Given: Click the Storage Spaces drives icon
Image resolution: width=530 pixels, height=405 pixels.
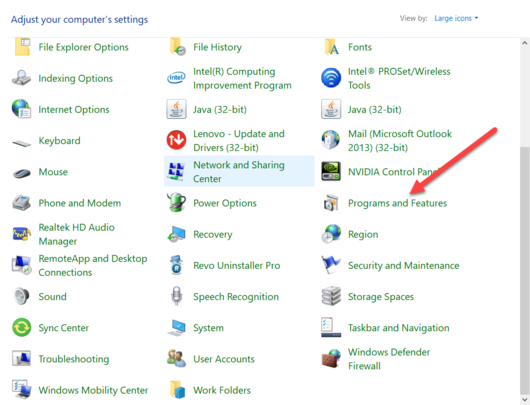Looking at the screenshot, I should point(331,296).
